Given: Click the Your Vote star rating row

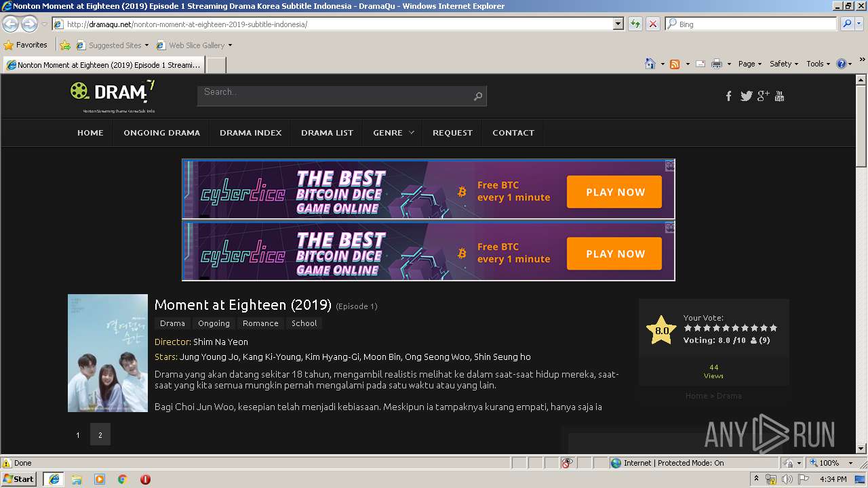Looking at the screenshot, I should tap(730, 328).
